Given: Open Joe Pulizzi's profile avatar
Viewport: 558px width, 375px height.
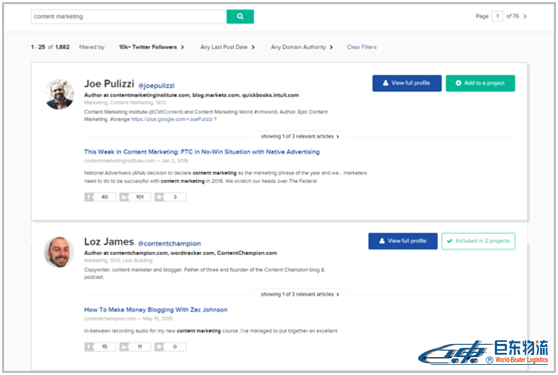Looking at the screenshot, I should coord(59,94).
